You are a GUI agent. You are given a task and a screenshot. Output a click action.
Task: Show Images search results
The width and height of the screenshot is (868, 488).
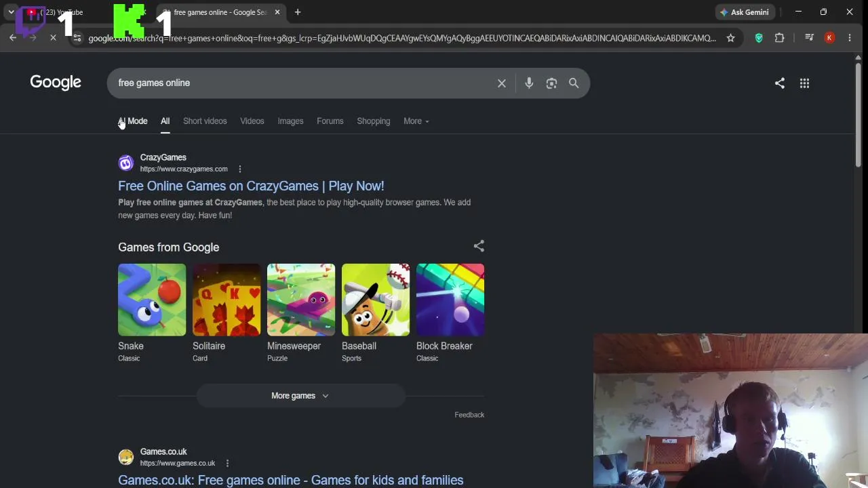coord(290,121)
